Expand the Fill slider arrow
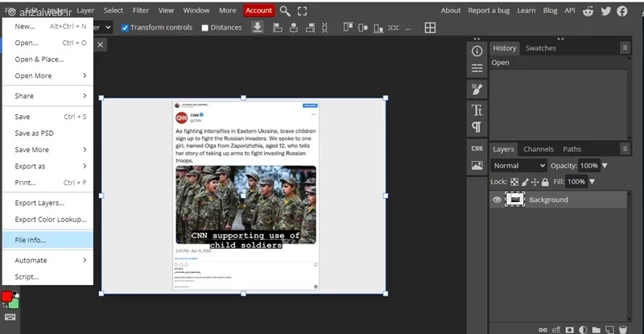 click(x=592, y=182)
